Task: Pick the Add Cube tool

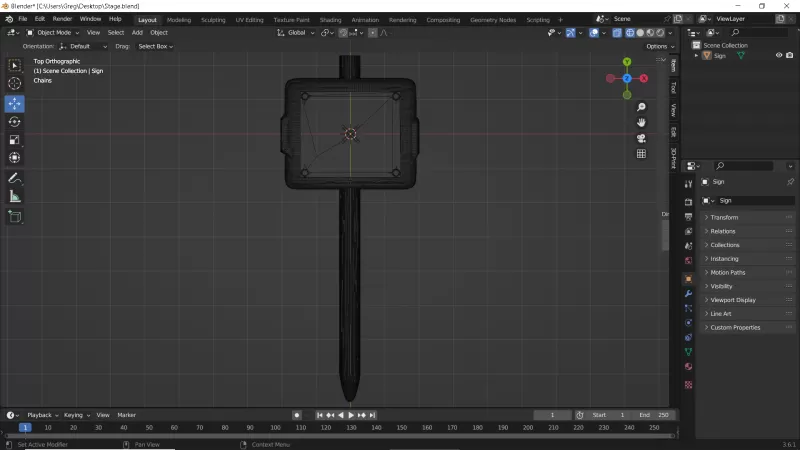Action: tap(15, 216)
